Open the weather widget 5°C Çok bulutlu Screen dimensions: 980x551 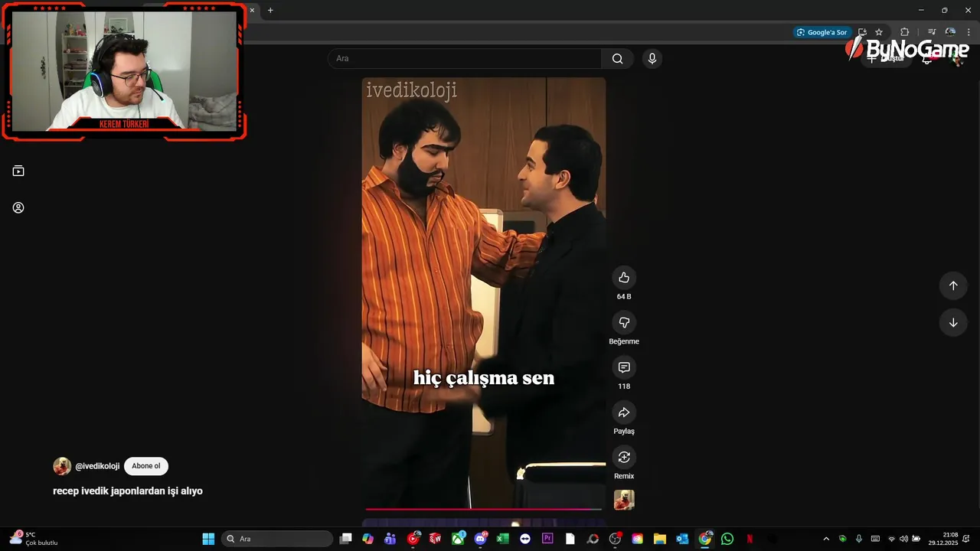pos(34,539)
